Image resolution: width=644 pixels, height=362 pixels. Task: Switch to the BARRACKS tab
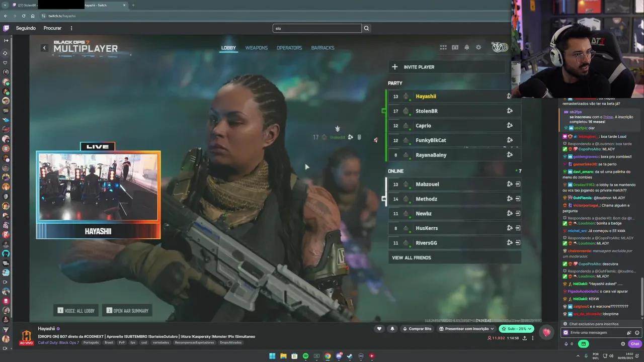(323, 48)
